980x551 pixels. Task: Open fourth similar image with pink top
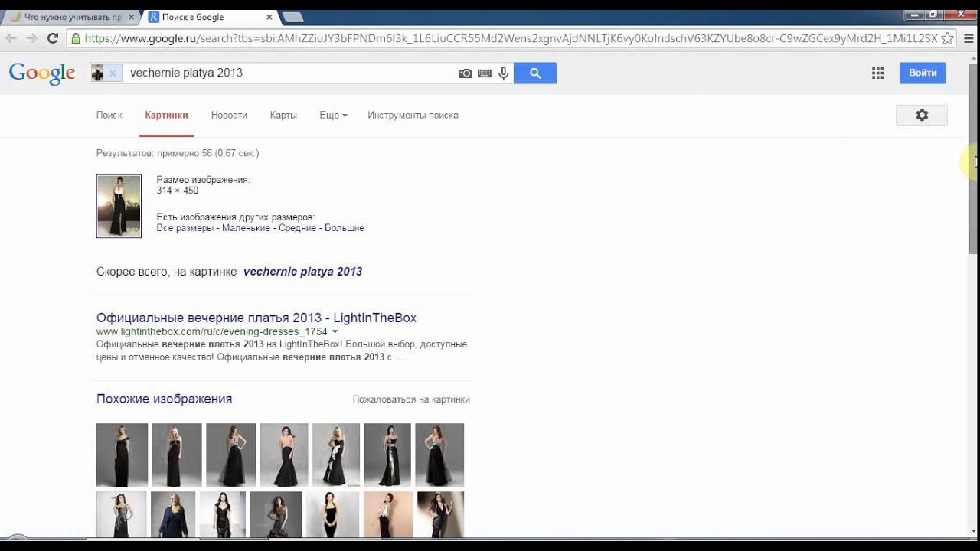click(x=284, y=455)
